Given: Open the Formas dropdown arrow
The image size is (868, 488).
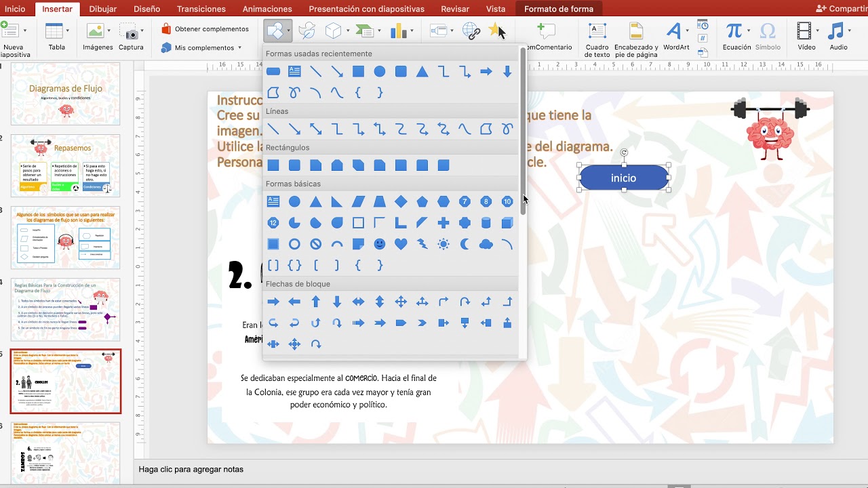Looking at the screenshot, I should coord(289,30).
